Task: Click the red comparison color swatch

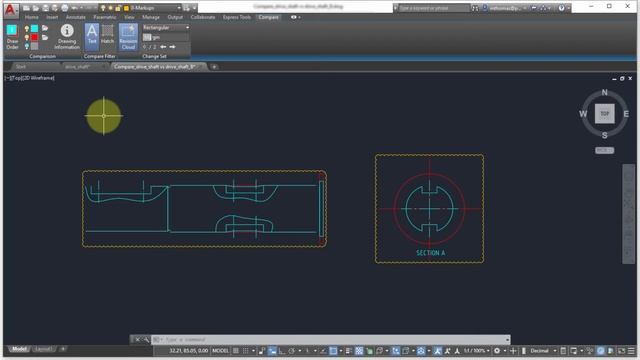Action: (35, 38)
